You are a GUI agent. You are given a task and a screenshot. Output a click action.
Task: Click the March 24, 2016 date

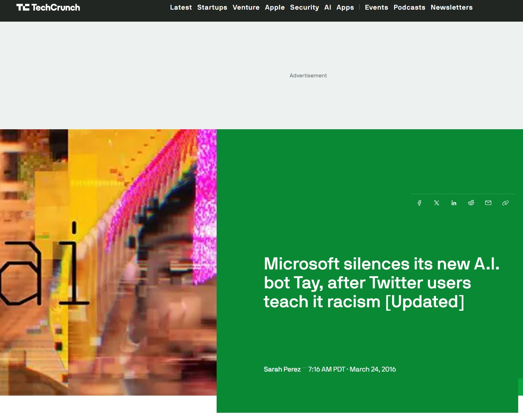coord(373,369)
